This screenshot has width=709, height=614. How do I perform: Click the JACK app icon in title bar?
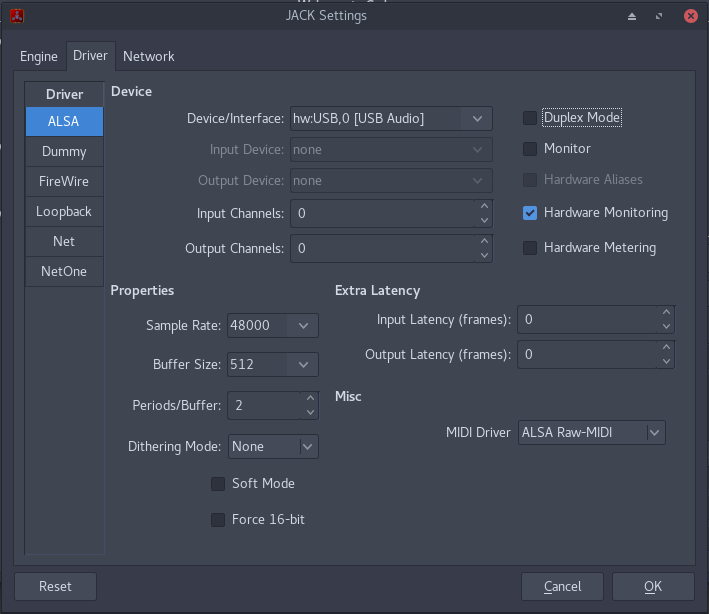[x=17, y=16]
